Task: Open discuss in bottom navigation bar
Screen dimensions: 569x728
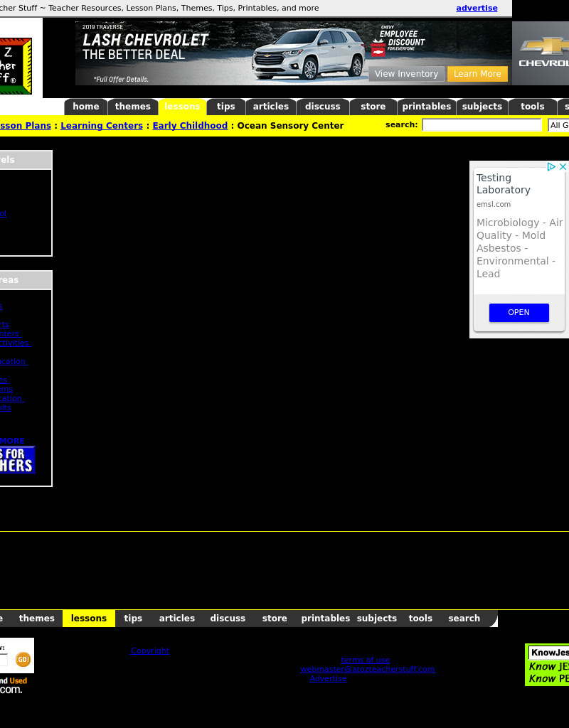Action: click(228, 619)
